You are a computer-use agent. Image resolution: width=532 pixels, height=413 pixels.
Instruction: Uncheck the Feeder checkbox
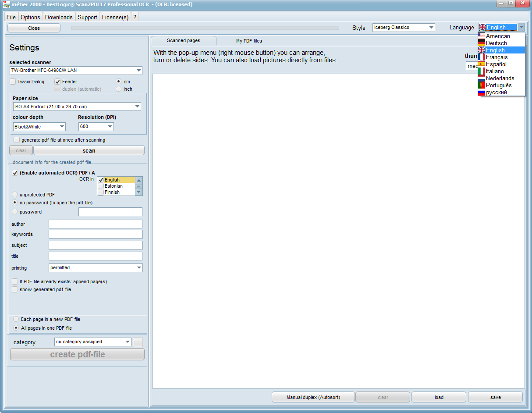coord(57,82)
